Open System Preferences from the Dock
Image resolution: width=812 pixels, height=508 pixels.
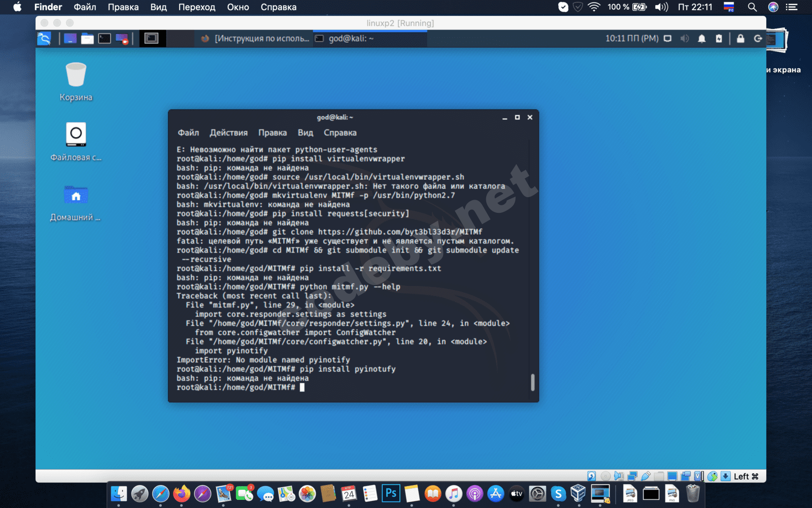pyautogui.click(x=537, y=493)
